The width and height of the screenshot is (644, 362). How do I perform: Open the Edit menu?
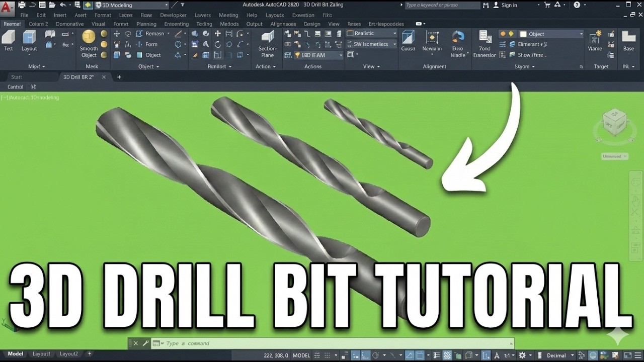[41, 15]
